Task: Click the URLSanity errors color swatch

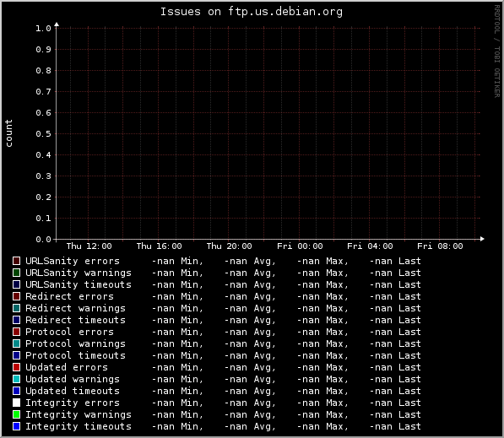Action: (x=16, y=261)
